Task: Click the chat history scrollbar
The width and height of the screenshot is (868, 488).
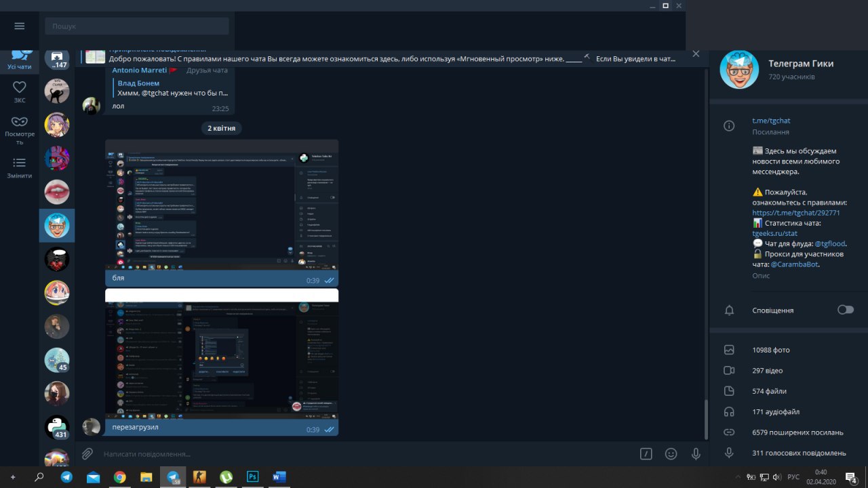Action: coord(705,419)
